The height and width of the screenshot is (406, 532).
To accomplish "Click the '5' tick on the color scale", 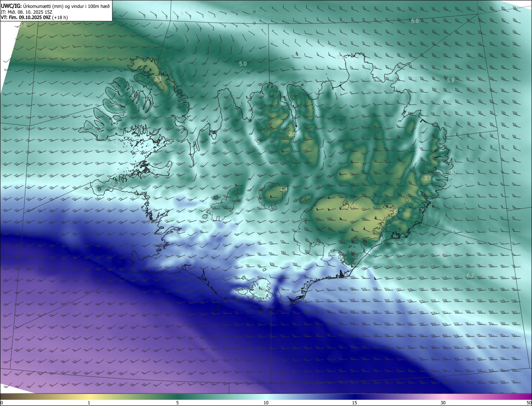I will pyautogui.click(x=177, y=403).
